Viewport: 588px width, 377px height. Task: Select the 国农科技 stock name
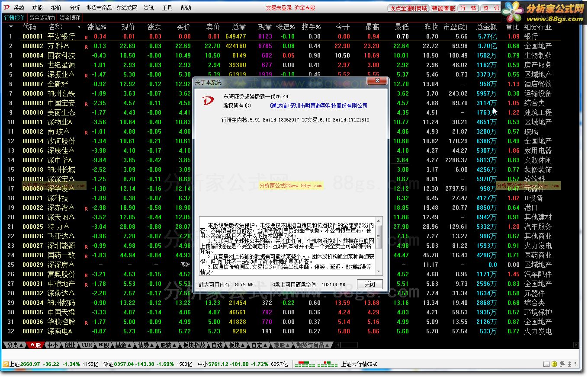pyautogui.click(x=61, y=55)
